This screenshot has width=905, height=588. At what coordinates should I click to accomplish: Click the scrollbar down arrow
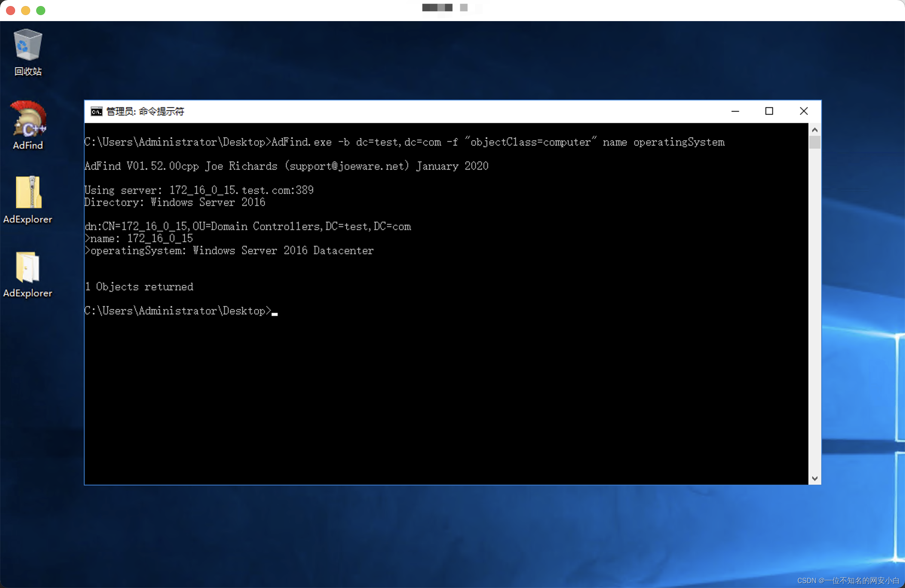click(x=814, y=479)
